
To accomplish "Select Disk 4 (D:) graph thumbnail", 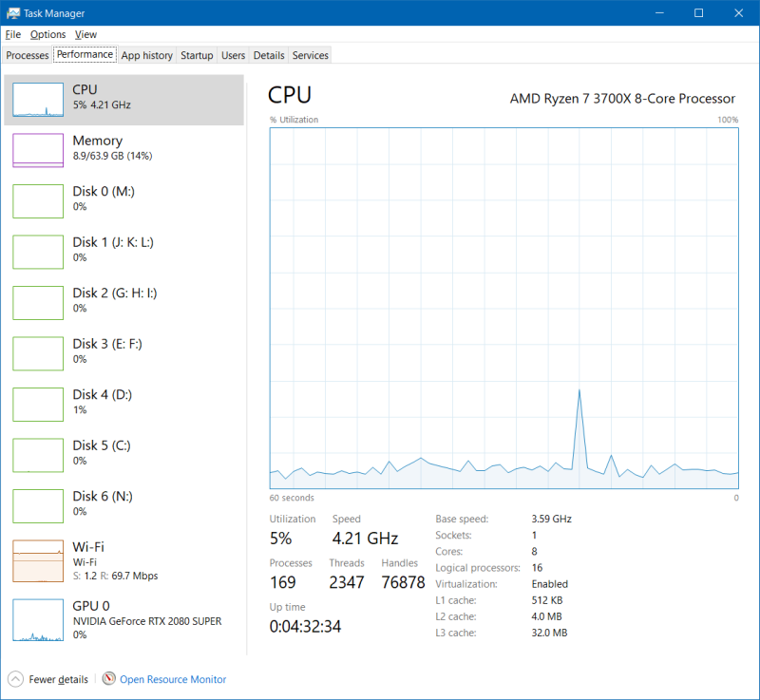I will click(x=38, y=405).
